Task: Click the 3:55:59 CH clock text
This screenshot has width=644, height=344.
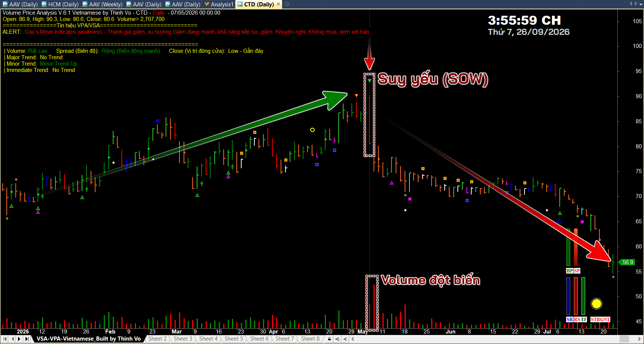Action: pyautogui.click(x=524, y=20)
